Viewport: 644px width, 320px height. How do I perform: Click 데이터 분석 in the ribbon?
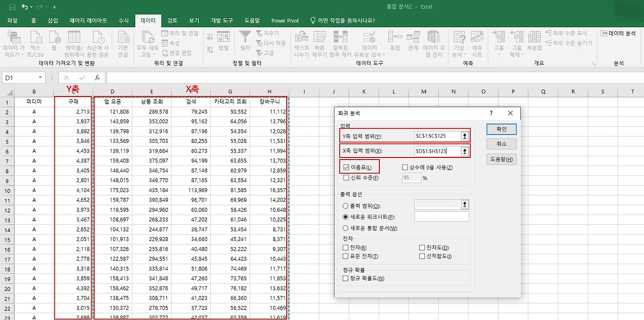618,34
